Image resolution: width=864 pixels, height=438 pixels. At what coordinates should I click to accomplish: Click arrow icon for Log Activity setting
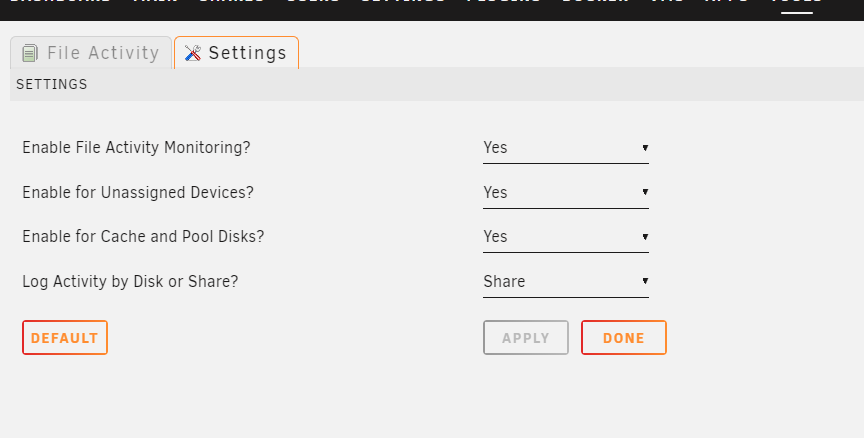pos(645,282)
